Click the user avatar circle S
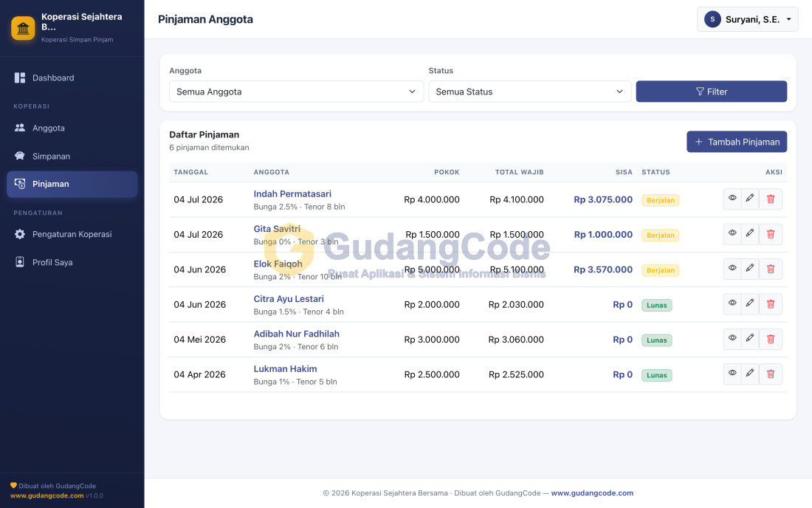This screenshot has height=508, width=812. pos(712,19)
